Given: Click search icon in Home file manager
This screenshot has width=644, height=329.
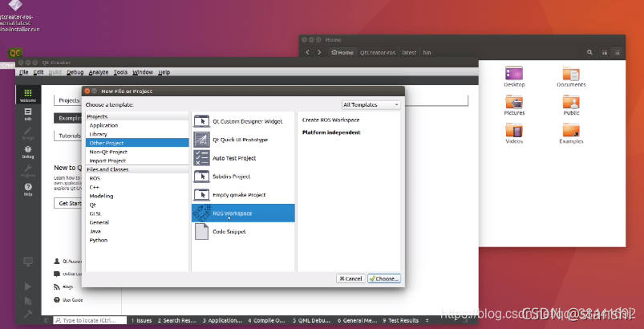Looking at the screenshot, I should [x=589, y=53].
